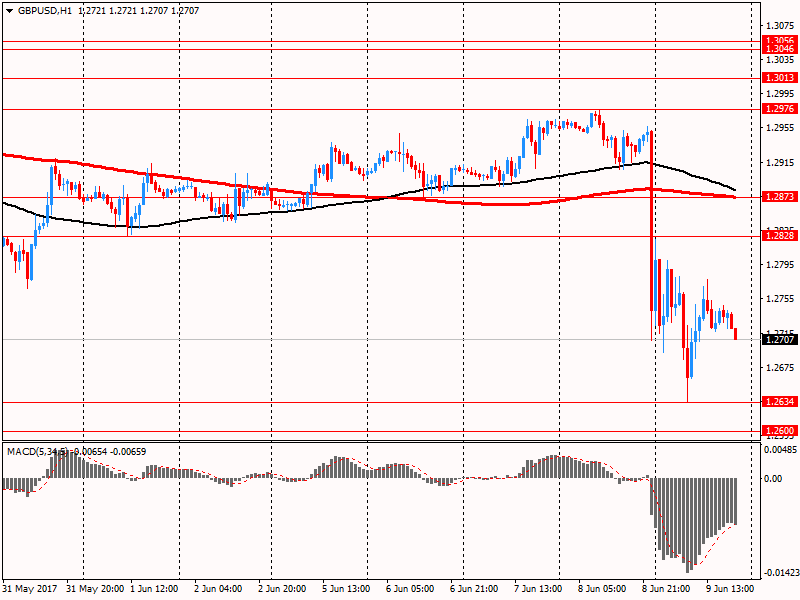Click the MACD(5,34,5) indicator label
This screenshot has height=600, width=800.
point(37,452)
